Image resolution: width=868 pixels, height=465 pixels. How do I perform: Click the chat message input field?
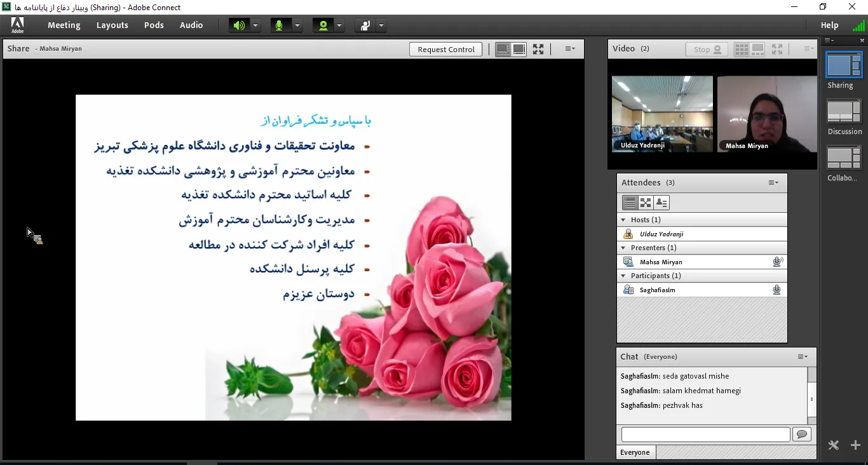705,435
